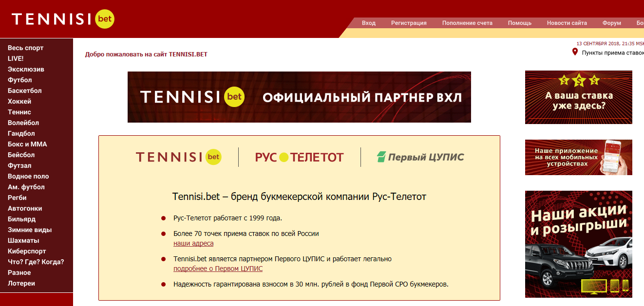Open подробнее о Первом ЦУПИС link
The image size is (644, 306).
(x=218, y=269)
